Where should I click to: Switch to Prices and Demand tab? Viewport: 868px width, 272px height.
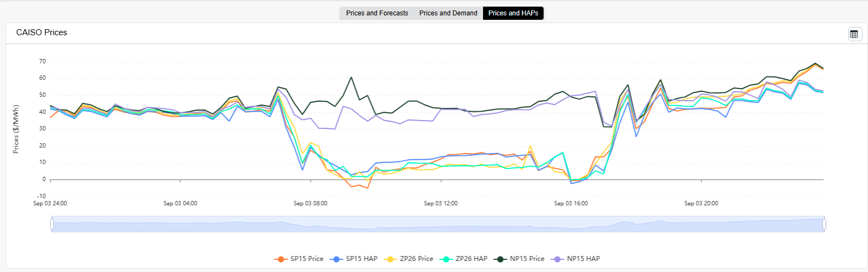(448, 13)
